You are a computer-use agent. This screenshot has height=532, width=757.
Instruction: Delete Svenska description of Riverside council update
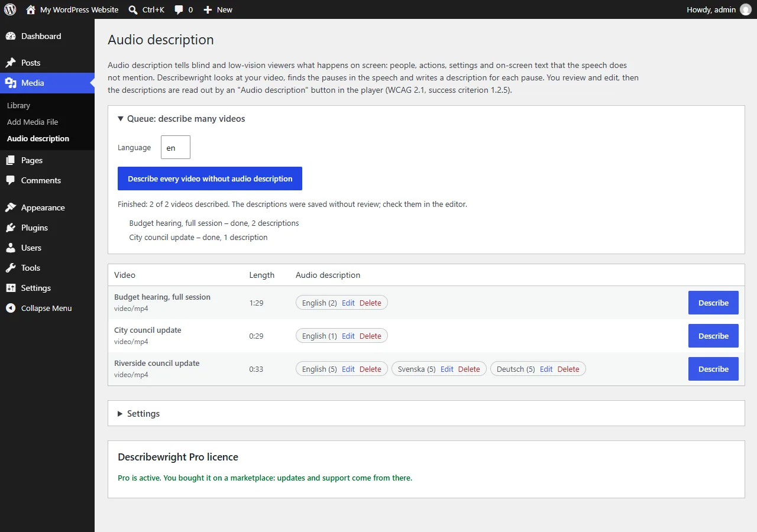pyautogui.click(x=469, y=369)
